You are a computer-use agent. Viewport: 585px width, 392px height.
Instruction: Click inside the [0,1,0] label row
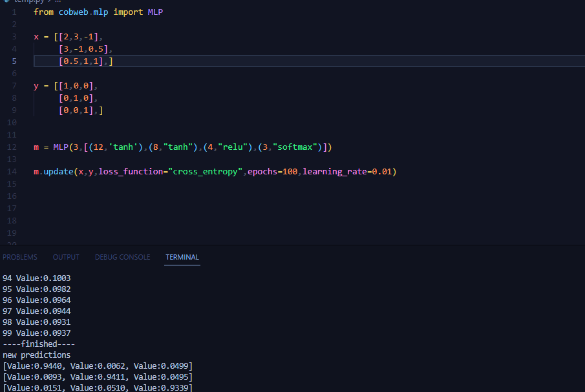coord(76,98)
